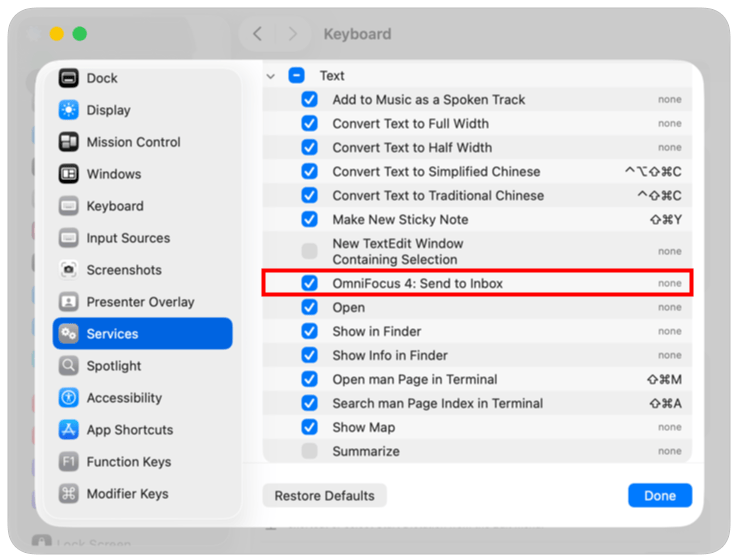Click the Function Keys F1 icon
Viewport: 736px width, 560px height.
click(68, 462)
